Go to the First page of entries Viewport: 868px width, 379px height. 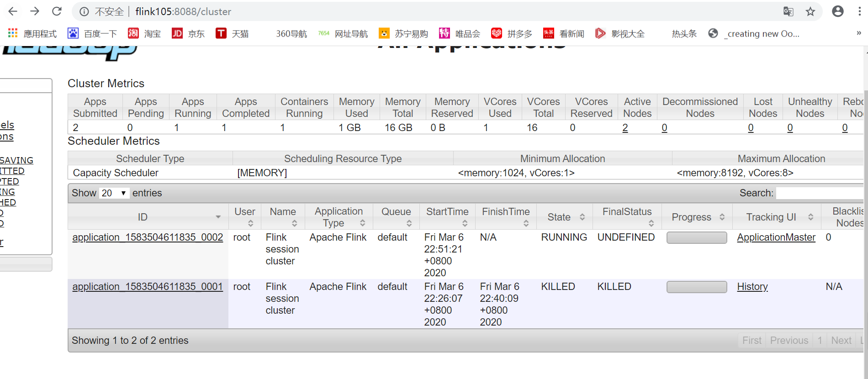pos(752,341)
